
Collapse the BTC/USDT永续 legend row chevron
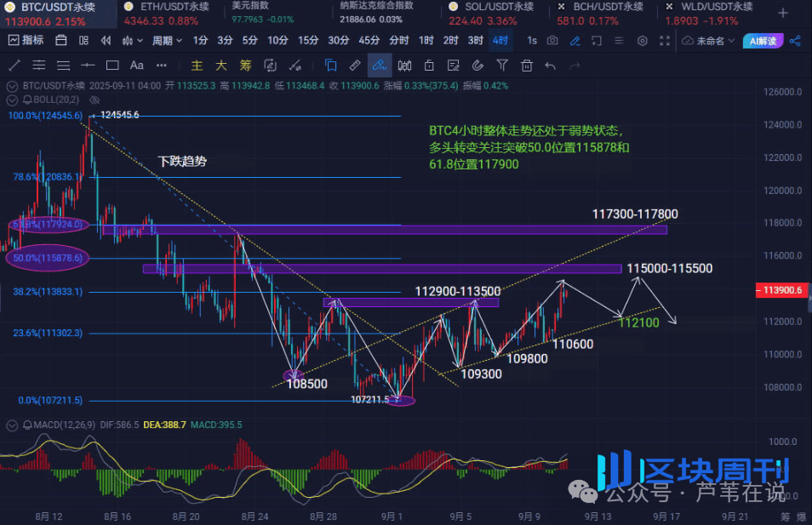point(12,86)
